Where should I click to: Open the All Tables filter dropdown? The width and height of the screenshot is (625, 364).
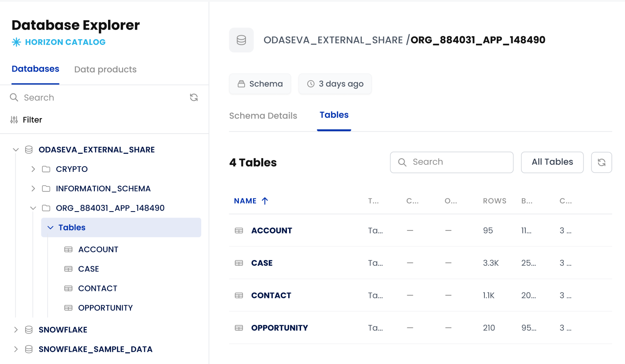tap(552, 162)
